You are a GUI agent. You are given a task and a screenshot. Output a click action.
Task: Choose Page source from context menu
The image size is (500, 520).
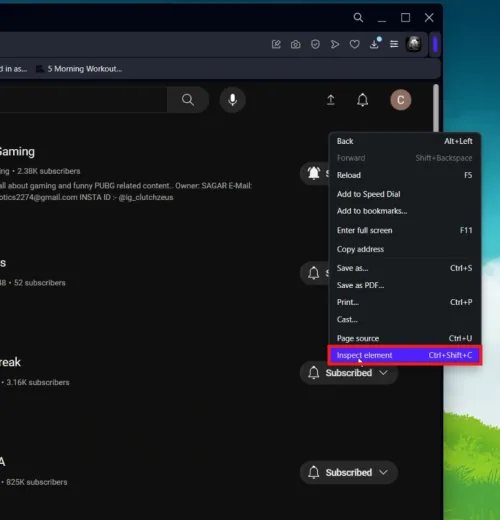(405, 338)
